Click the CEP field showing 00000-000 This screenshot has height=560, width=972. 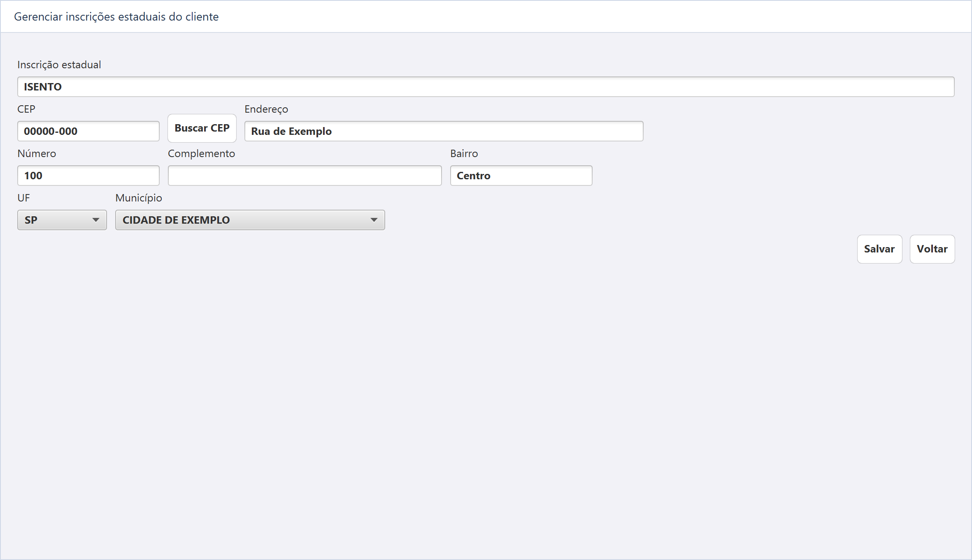pyautogui.click(x=88, y=131)
